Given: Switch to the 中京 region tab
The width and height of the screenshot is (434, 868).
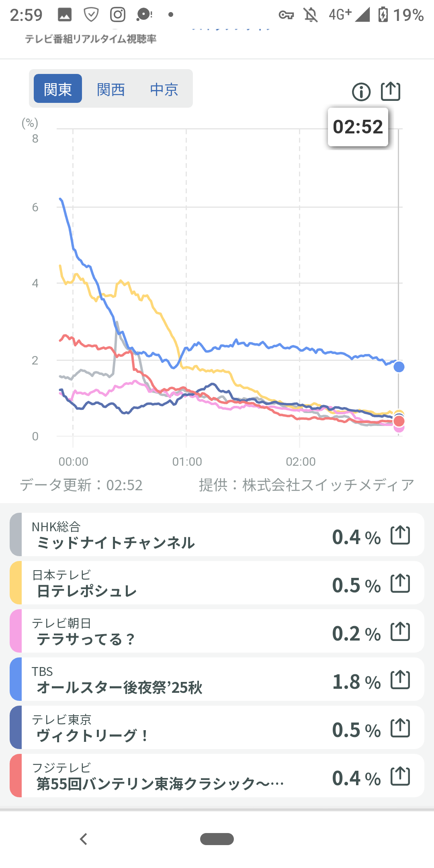Looking at the screenshot, I should click(x=164, y=89).
